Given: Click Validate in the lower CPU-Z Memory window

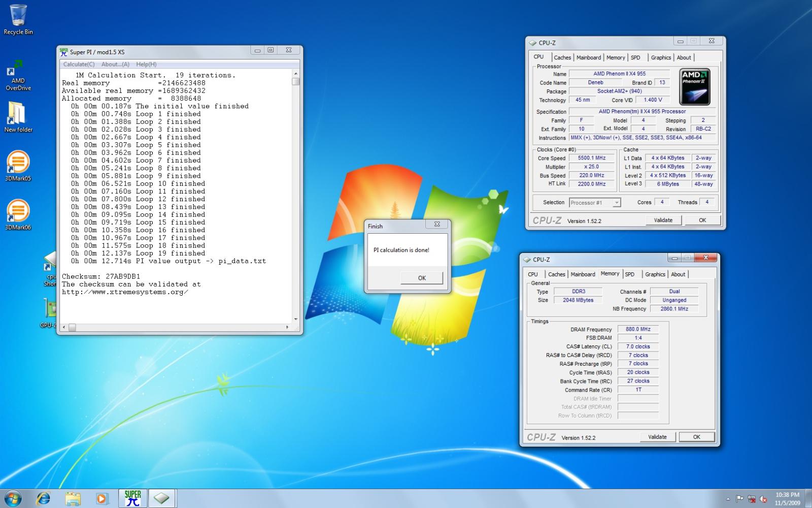Looking at the screenshot, I should (x=658, y=437).
